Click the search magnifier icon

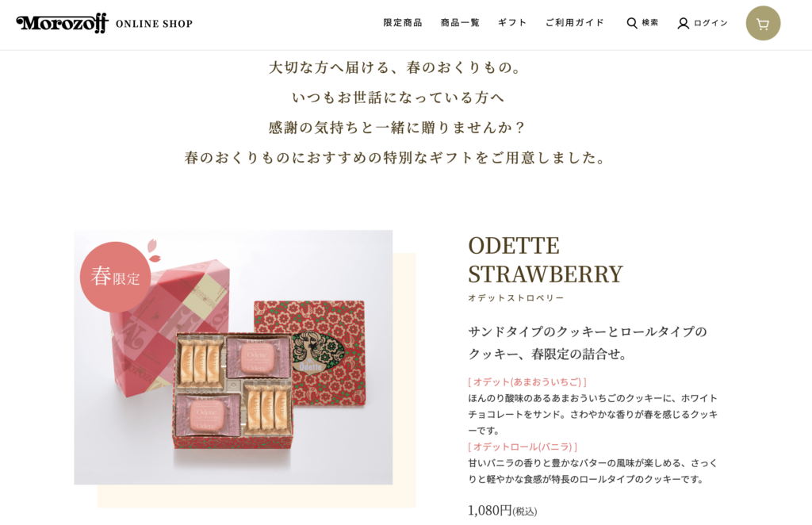pyautogui.click(x=632, y=23)
